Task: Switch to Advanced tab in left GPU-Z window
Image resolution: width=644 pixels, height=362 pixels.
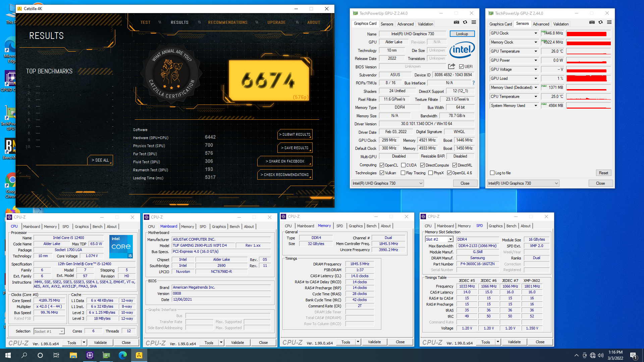Action: (x=406, y=24)
